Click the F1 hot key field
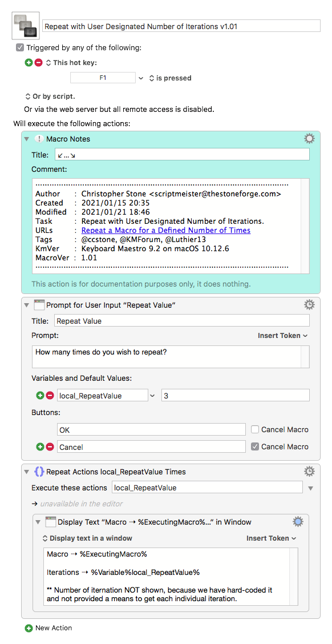 [103, 78]
